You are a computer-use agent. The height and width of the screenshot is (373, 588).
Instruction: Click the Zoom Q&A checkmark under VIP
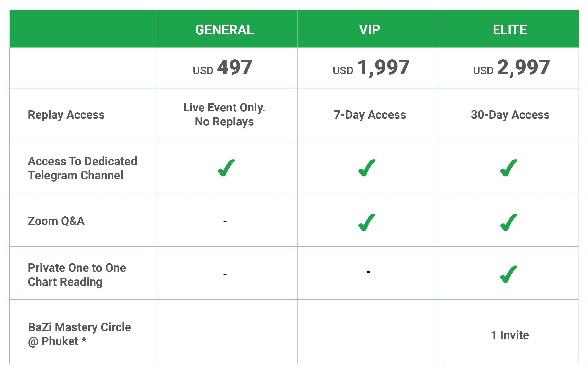pyautogui.click(x=367, y=222)
